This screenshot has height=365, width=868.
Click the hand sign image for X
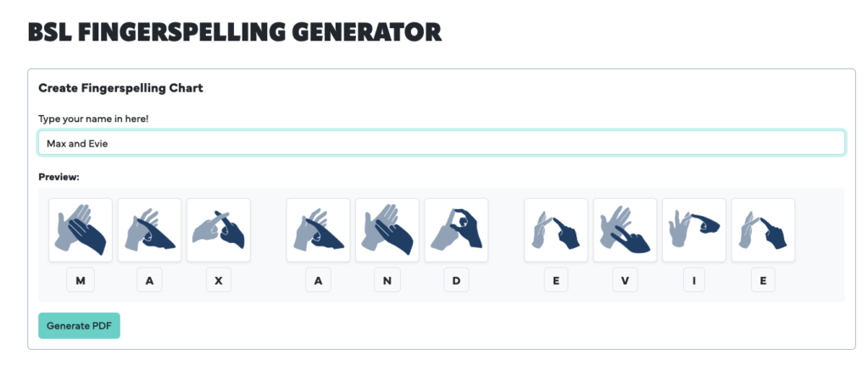click(x=218, y=230)
